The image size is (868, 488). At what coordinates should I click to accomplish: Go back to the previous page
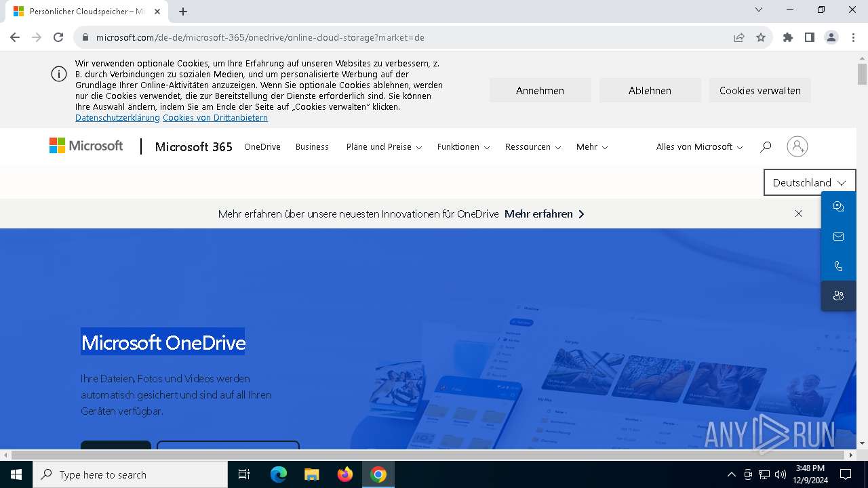(15, 37)
